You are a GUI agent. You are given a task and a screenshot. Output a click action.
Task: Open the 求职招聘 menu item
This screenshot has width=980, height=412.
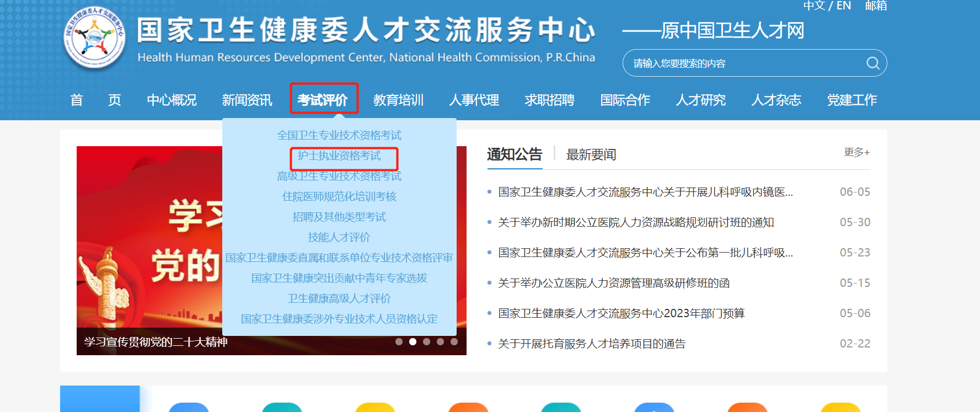point(549,100)
